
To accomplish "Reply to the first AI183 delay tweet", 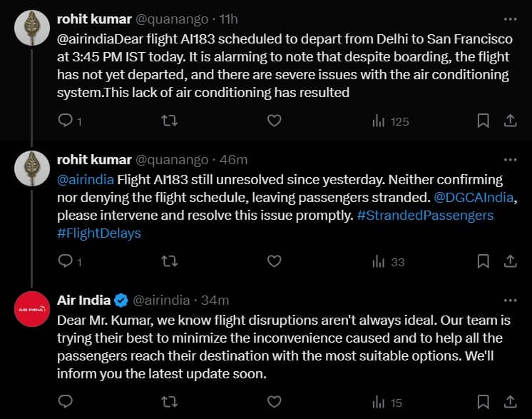I will tap(66, 121).
